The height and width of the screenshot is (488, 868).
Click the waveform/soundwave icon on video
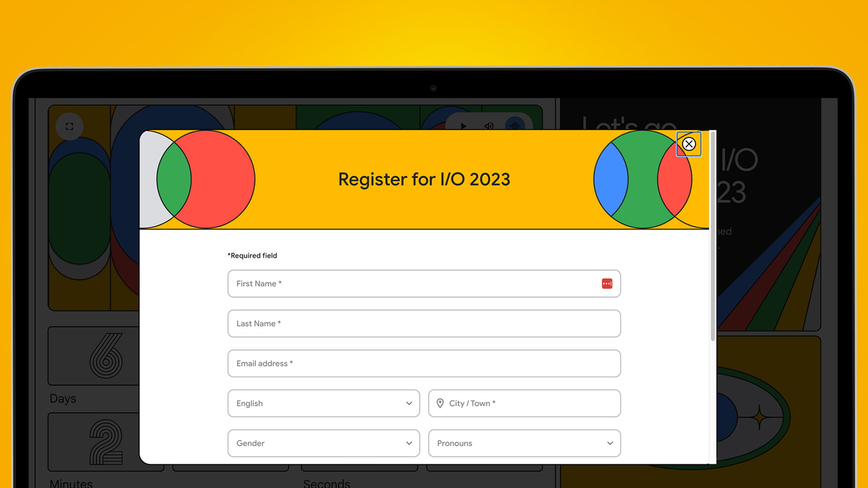click(514, 126)
